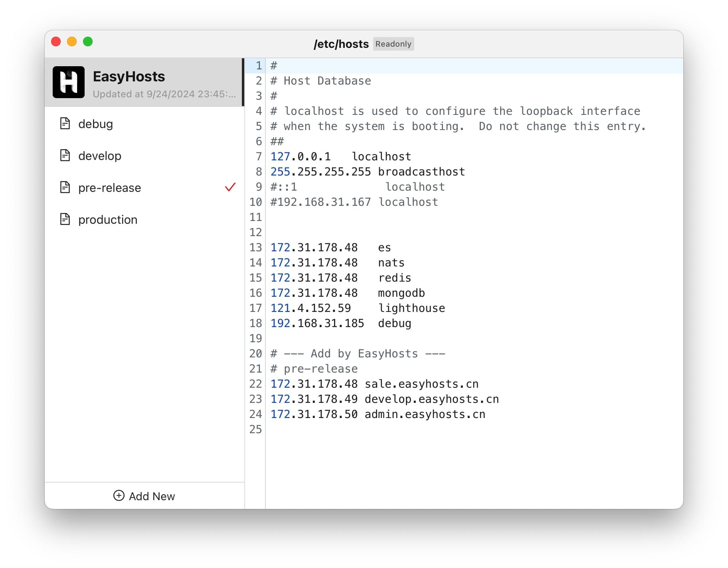Click the /etc/hosts window title
Image resolution: width=728 pixels, height=568 pixels.
[341, 44]
